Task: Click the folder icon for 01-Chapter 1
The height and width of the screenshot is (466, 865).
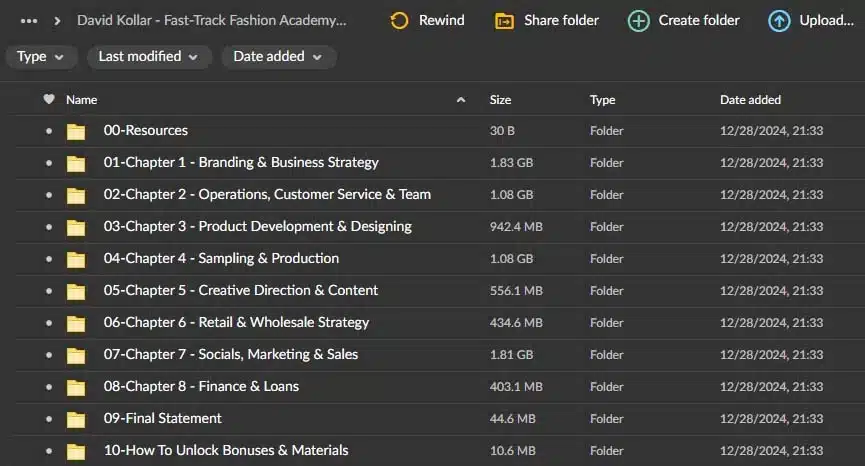Action: tap(76, 163)
